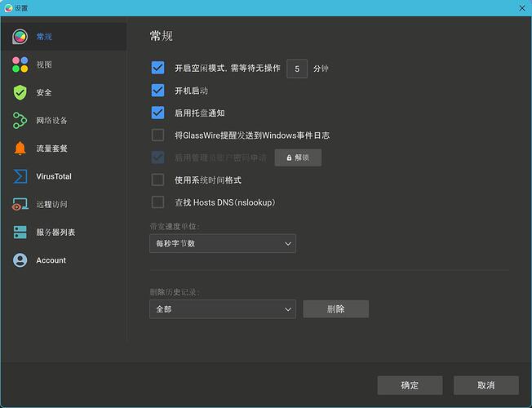Click the 常规 sidebar icon
The width and height of the screenshot is (532, 408).
point(20,37)
